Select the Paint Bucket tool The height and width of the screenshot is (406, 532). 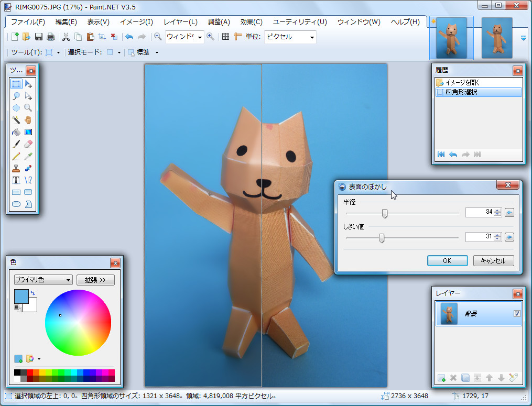coord(16,132)
